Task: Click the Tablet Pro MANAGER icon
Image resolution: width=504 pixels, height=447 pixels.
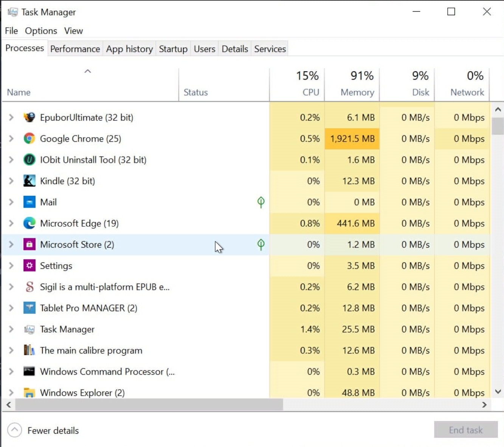Action: (29, 308)
